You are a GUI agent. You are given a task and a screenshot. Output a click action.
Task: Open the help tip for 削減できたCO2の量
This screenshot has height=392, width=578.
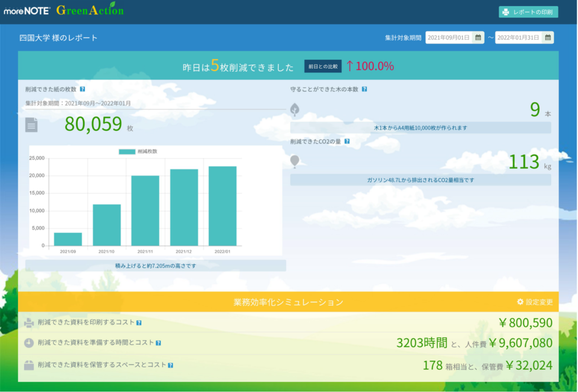pyautogui.click(x=347, y=142)
